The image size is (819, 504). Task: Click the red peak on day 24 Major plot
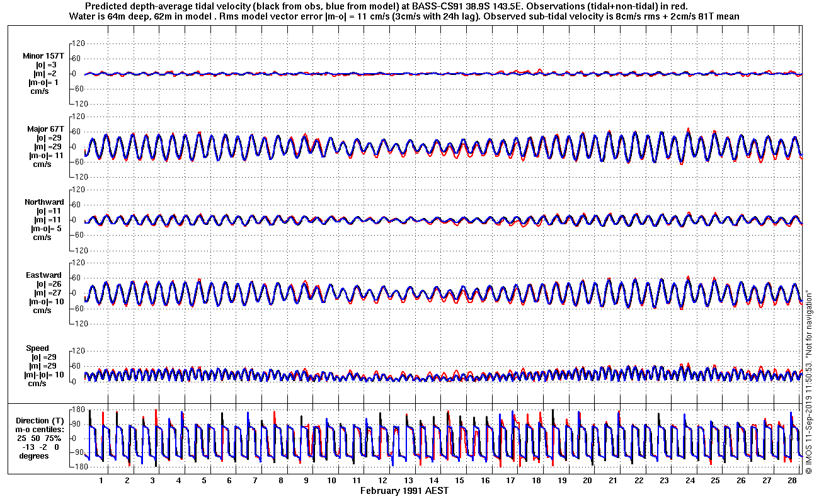point(689,130)
